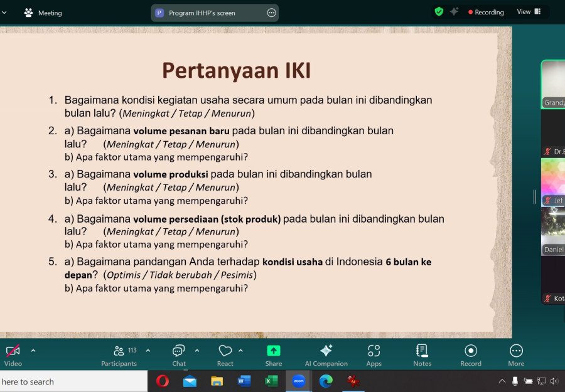
Task: Open the Chat panel
Action: pos(179,355)
